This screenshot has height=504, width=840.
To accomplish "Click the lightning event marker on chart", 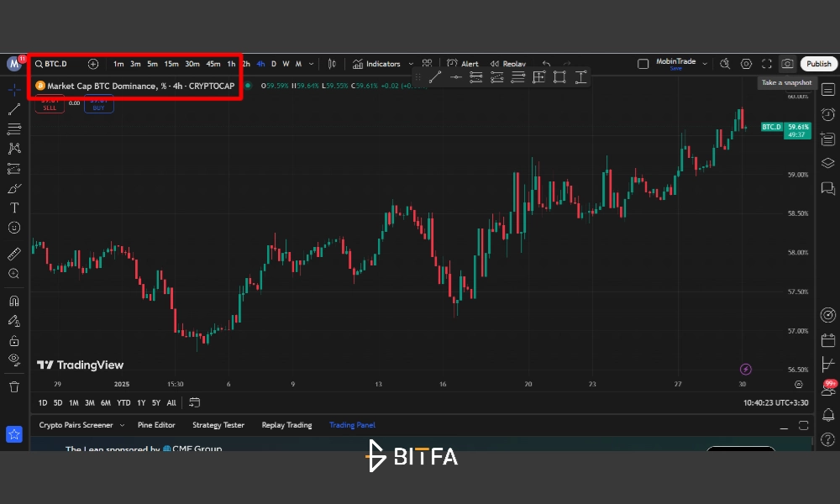I will (745, 369).
